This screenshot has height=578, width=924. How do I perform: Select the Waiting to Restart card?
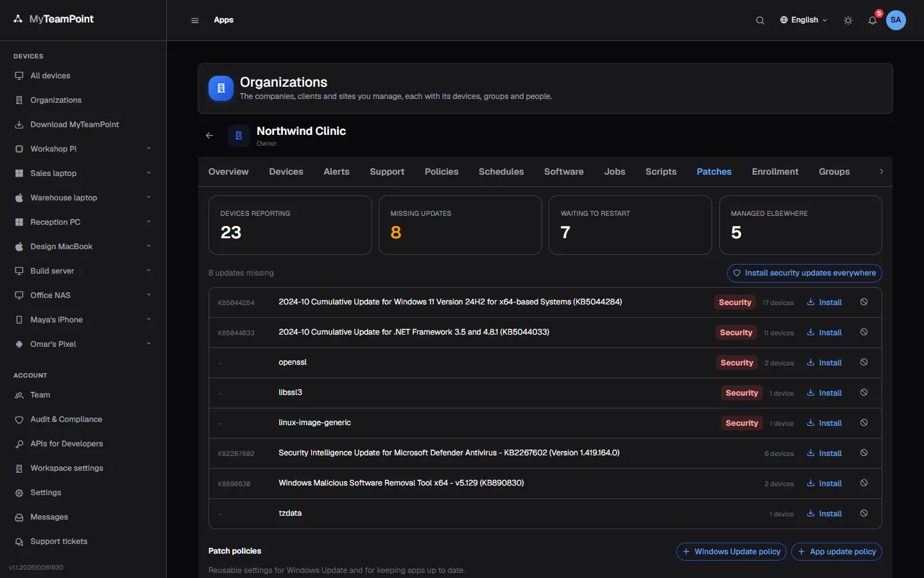[x=630, y=225]
